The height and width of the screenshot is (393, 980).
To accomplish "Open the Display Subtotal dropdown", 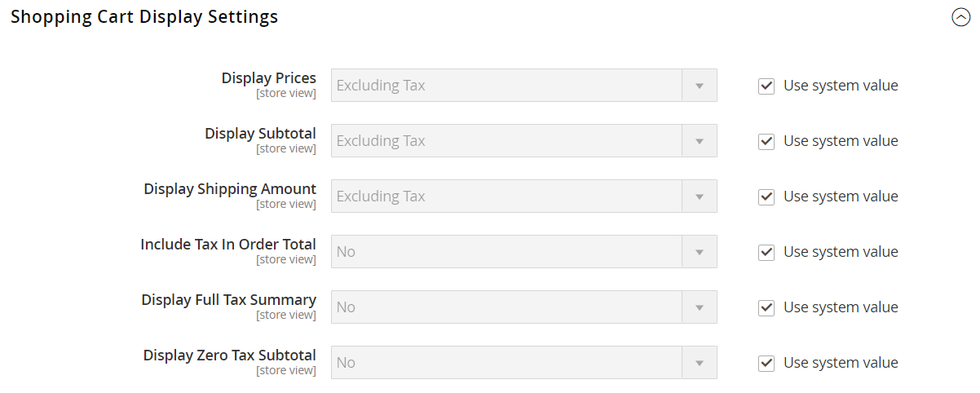I will (x=523, y=141).
